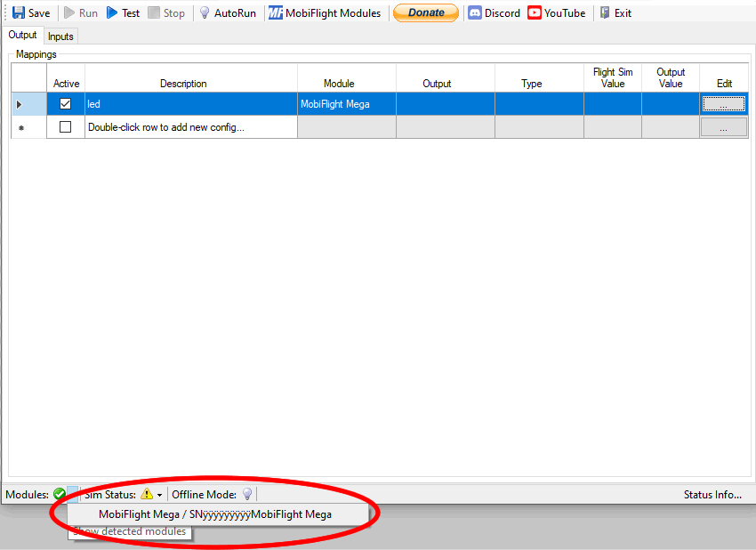Click the Offline Mode status label
The width and height of the screenshot is (756, 550).
pyautogui.click(x=204, y=495)
